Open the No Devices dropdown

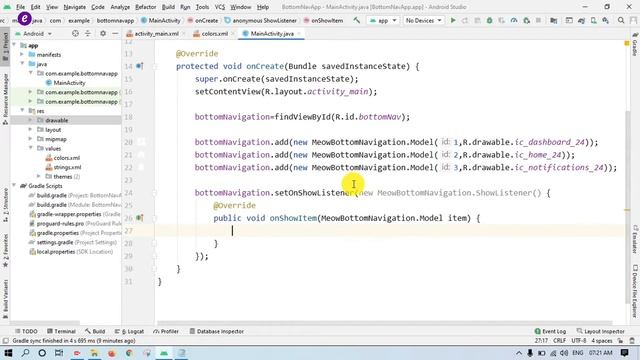click(423, 20)
